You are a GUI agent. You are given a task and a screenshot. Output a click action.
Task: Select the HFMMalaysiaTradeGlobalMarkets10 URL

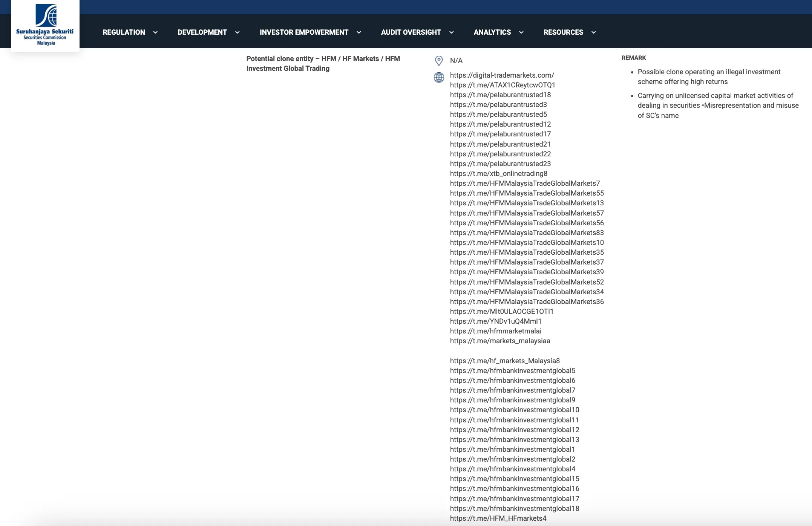527,243
